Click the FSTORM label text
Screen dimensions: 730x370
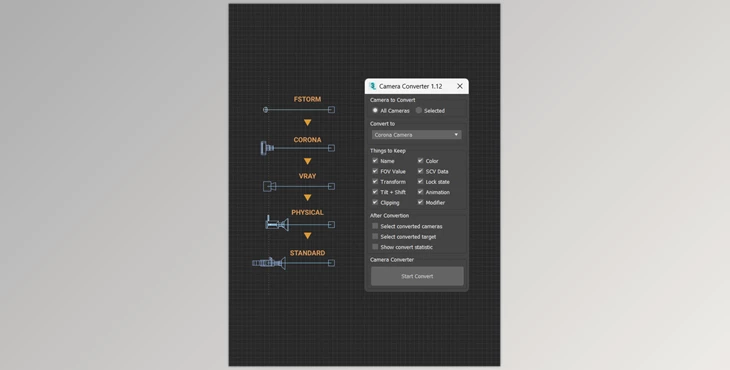(307, 99)
